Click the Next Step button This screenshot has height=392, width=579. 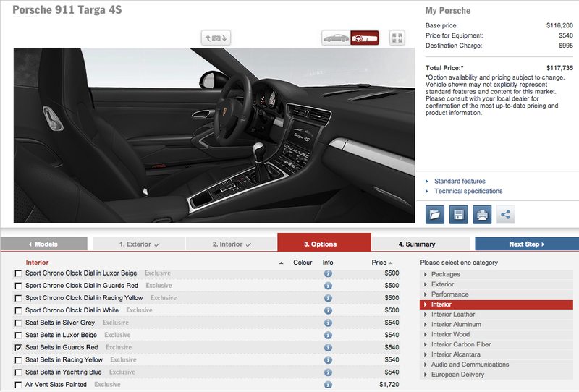pos(527,244)
